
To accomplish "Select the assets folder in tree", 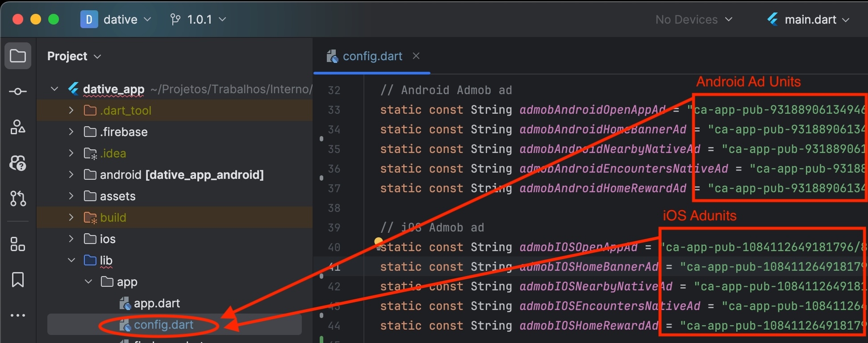I will click(x=117, y=196).
